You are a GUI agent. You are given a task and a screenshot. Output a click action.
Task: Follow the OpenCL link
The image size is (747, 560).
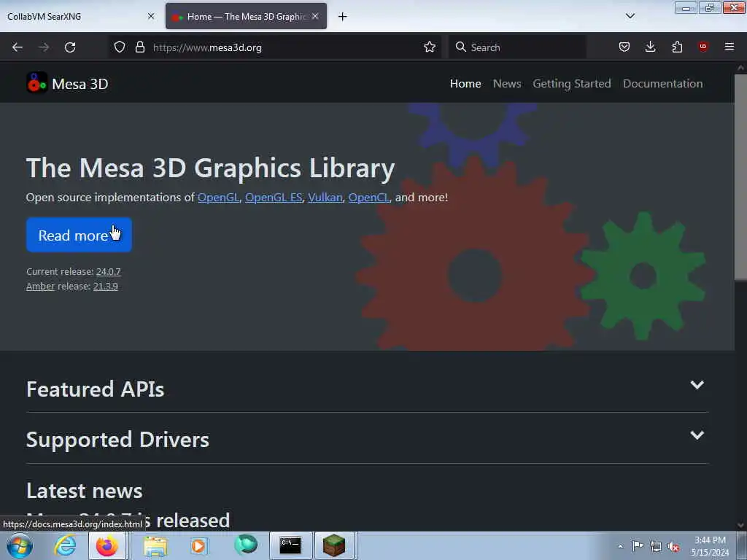[x=368, y=198]
